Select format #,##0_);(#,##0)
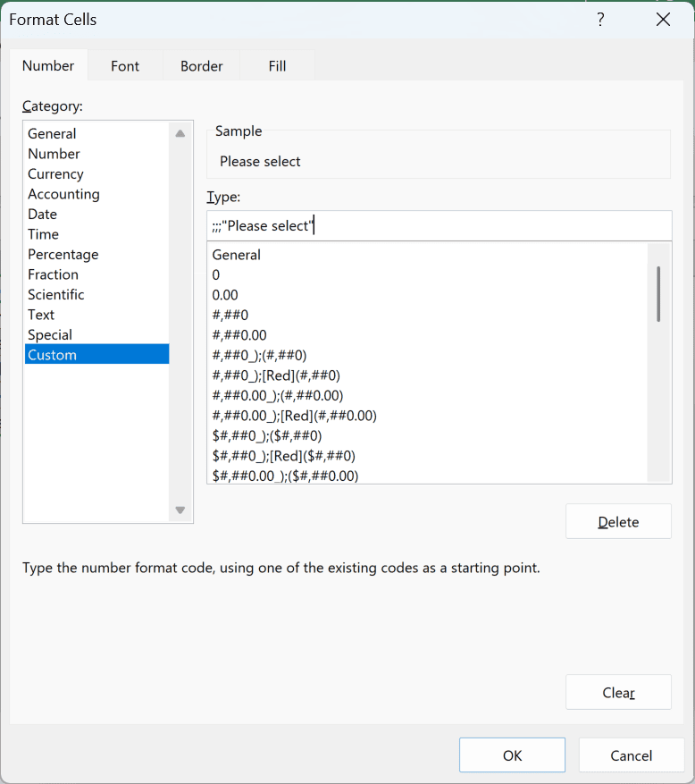Viewport: 695px width, 784px height. [429, 355]
